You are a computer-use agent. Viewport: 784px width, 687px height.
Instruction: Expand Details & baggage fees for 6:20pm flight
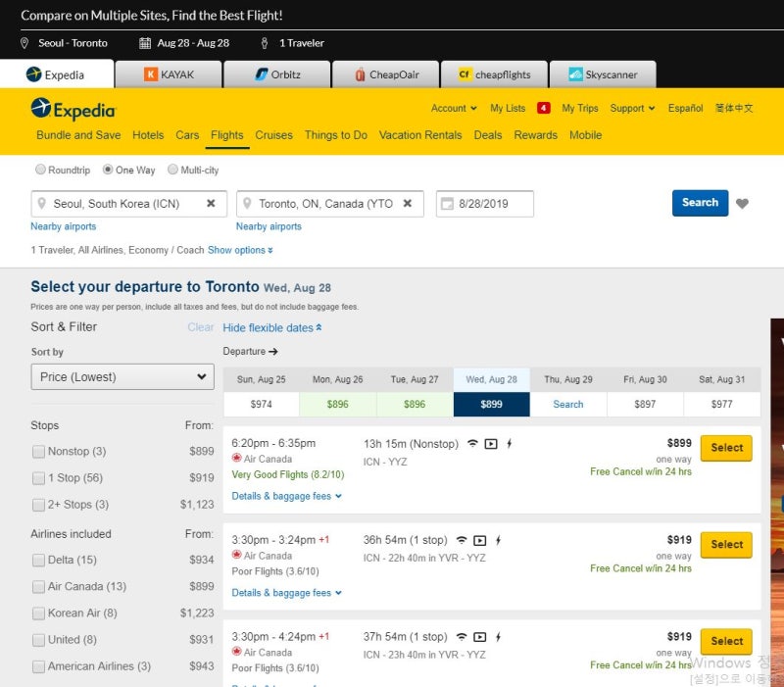pyautogui.click(x=286, y=496)
